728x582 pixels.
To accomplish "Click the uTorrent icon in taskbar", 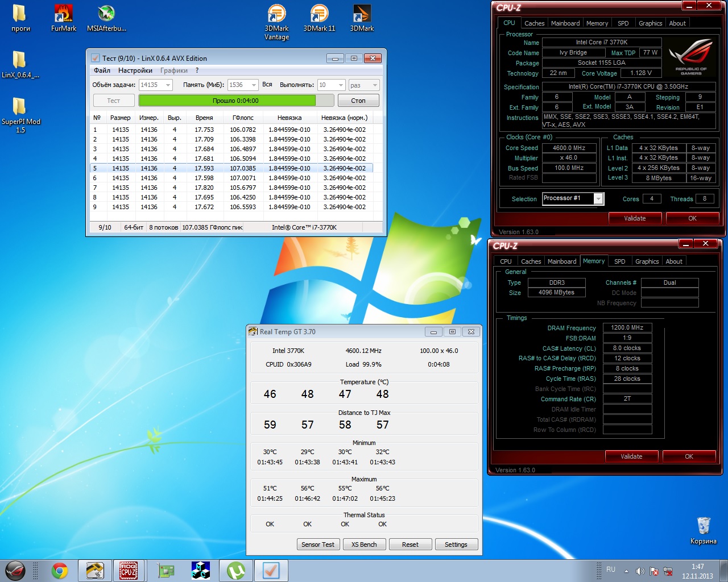I will tap(236, 570).
